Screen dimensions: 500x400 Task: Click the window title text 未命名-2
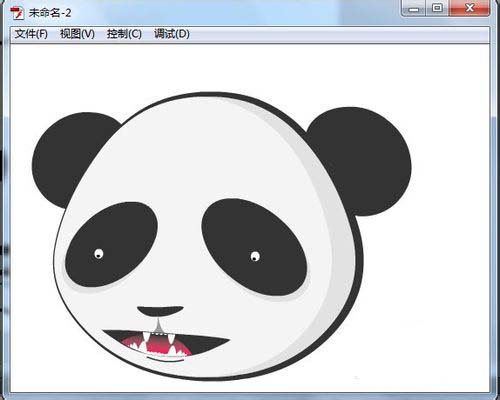pyautogui.click(x=50, y=13)
